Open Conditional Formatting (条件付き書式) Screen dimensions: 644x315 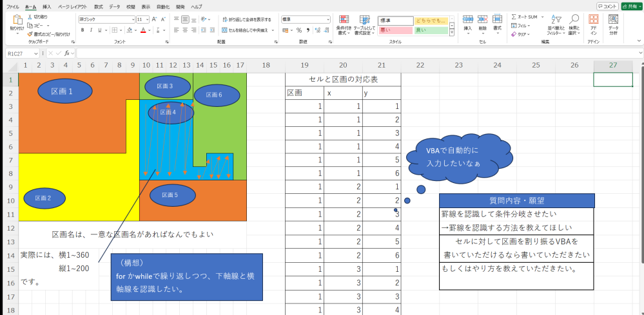(344, 25)
